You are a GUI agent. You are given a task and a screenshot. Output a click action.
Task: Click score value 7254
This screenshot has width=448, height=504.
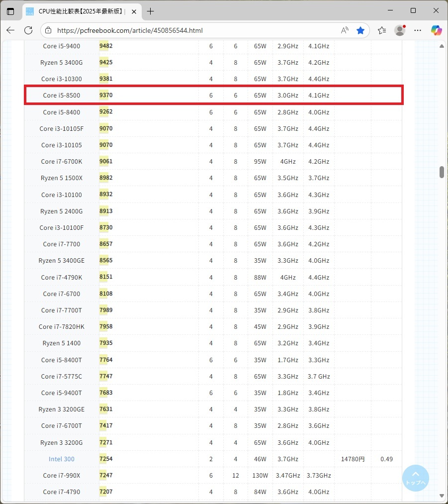pyautogui.click(x=106, y=459)
